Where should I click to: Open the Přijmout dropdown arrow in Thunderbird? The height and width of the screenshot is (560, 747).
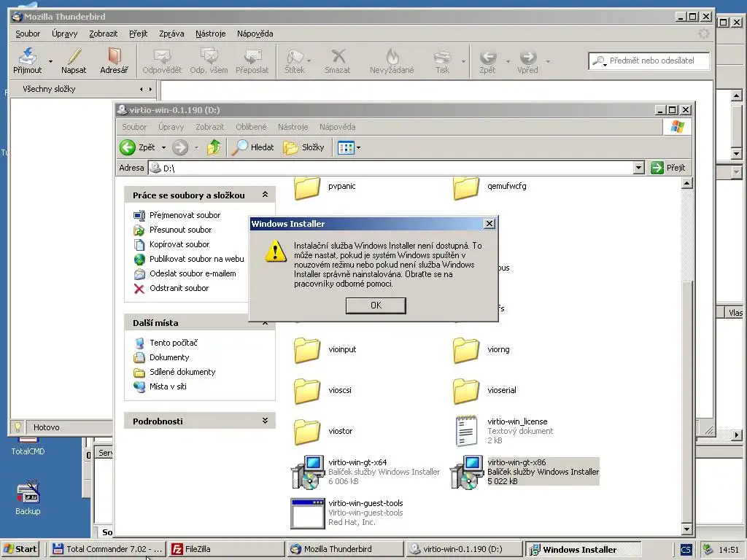coord(50,61)
